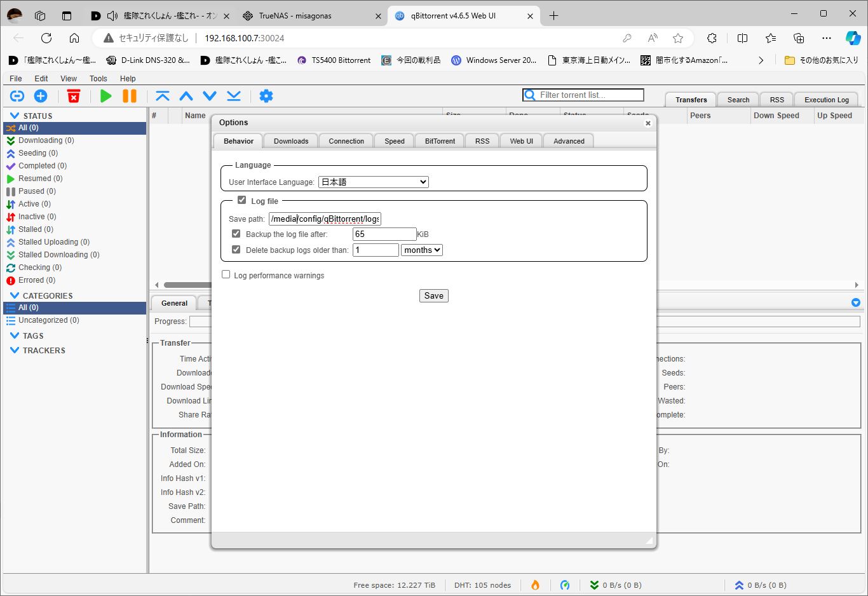Image resolution: width=868 pixels, height=596 pixels.
Task: Open the browser extensions puzzle icon
Action: click(712, 38)
